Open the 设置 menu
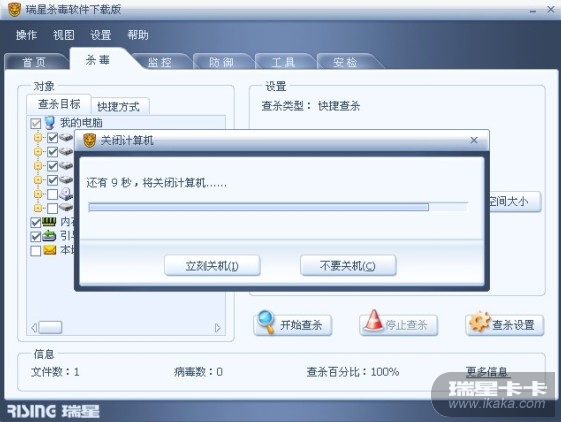This screenshot has height=422, width=561. click(x=101, y=35)
